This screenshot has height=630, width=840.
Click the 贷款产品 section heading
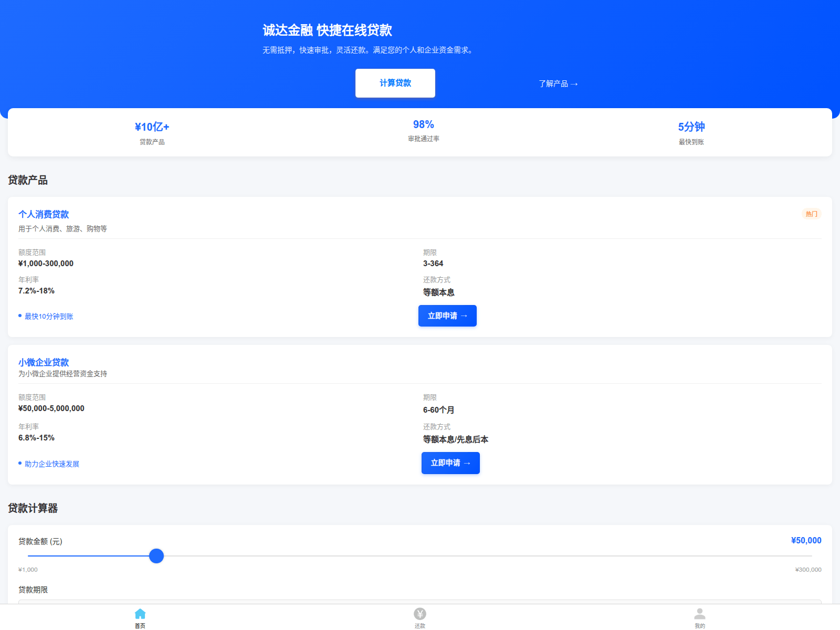(28, 180)
